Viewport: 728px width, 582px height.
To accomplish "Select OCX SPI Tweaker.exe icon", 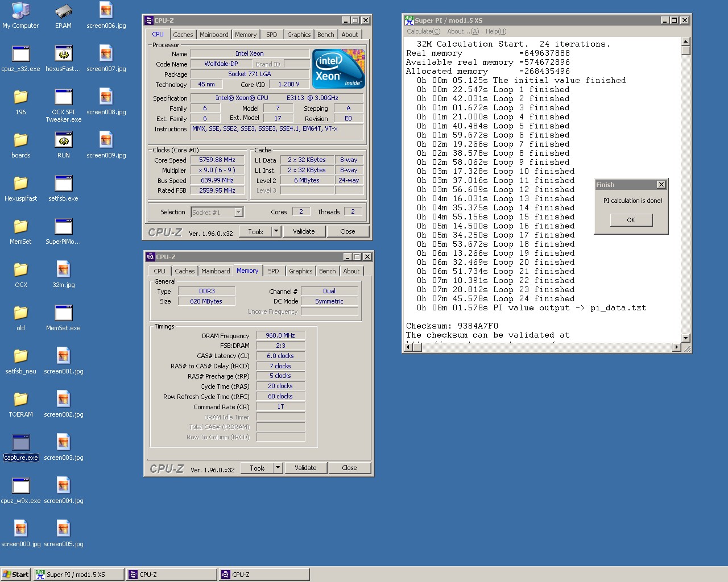I will pyautogui.click(x=63, y=105).
